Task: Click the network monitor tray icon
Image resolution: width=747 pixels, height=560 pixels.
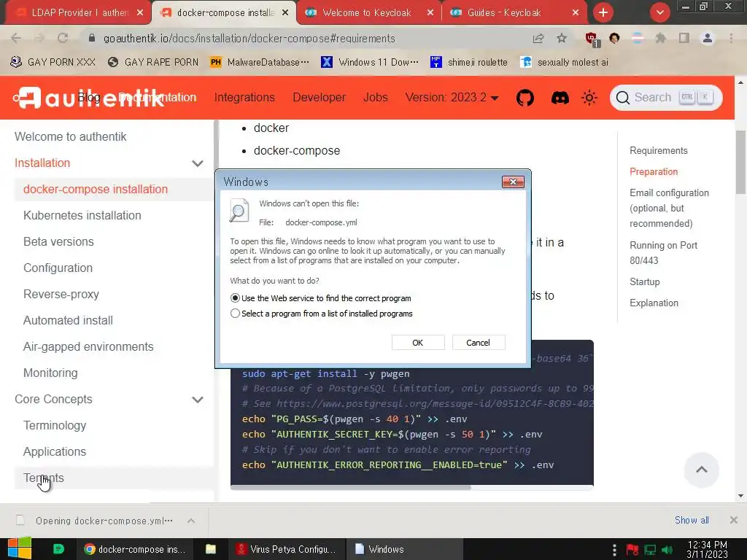Action: [x=650, y=550]
